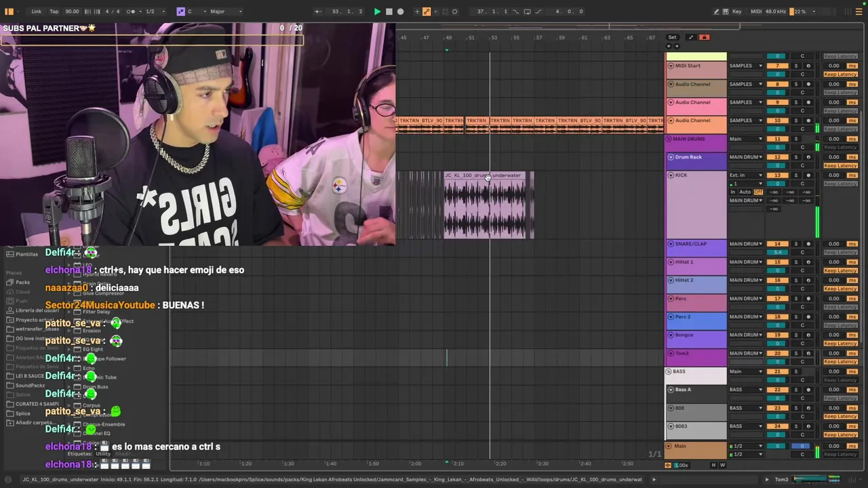Fold the SNARE/CLAP track
Screen dimensions: 868x488
pos(671,244)
